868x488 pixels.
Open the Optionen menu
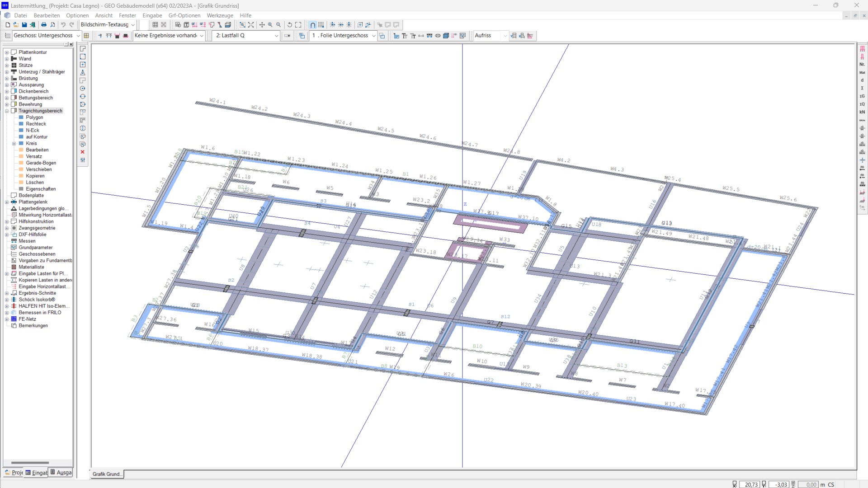coord(77,15)
